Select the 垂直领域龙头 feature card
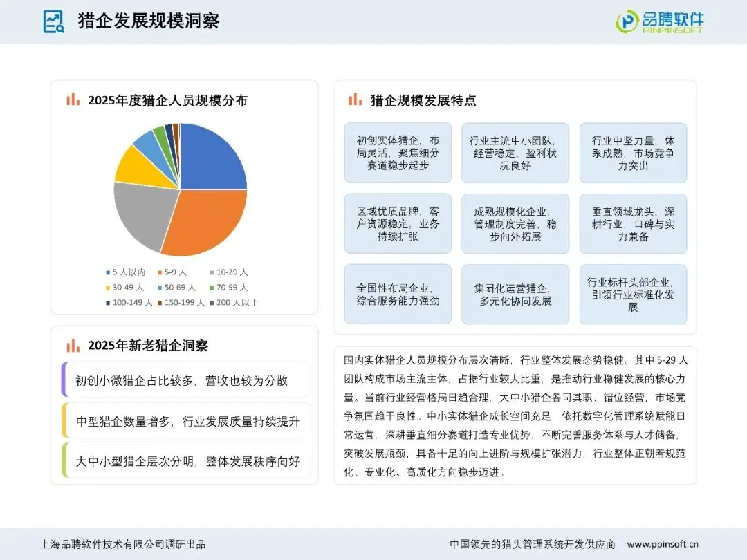The height and width of the screenshot is (560, 747). [633, 223]
